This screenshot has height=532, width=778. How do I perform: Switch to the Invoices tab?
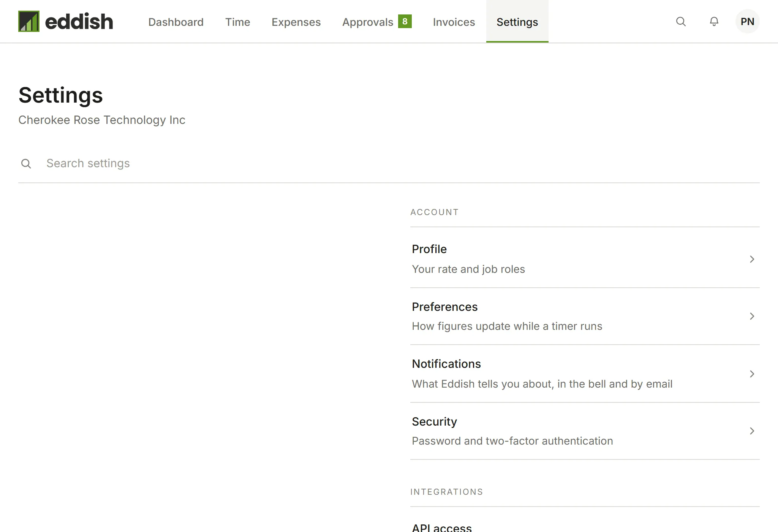[454, 22]
